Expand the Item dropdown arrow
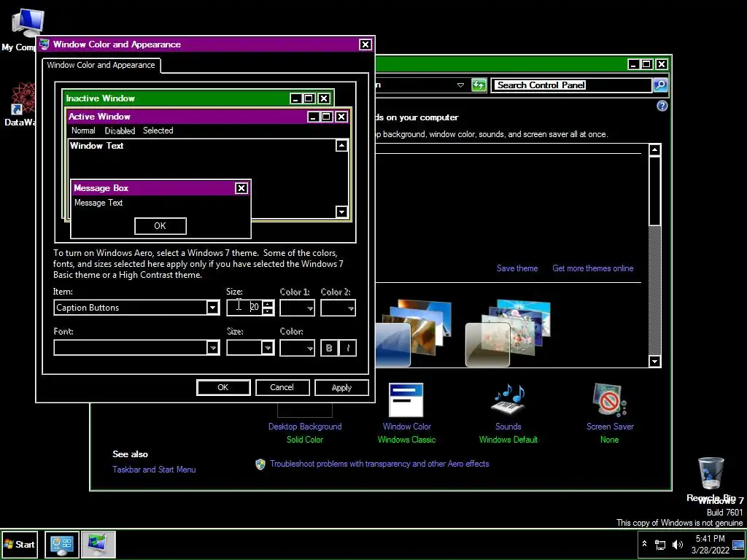 tap(212, 308)
